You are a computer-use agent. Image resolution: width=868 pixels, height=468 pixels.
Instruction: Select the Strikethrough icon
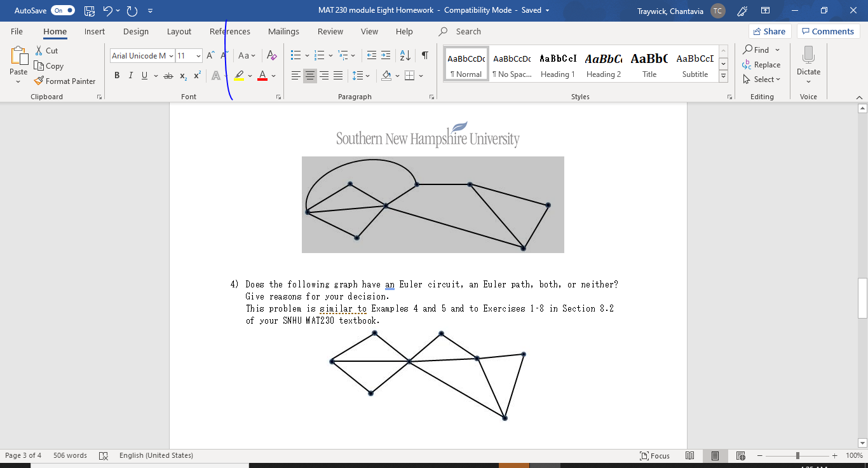[x=167, y=75]
